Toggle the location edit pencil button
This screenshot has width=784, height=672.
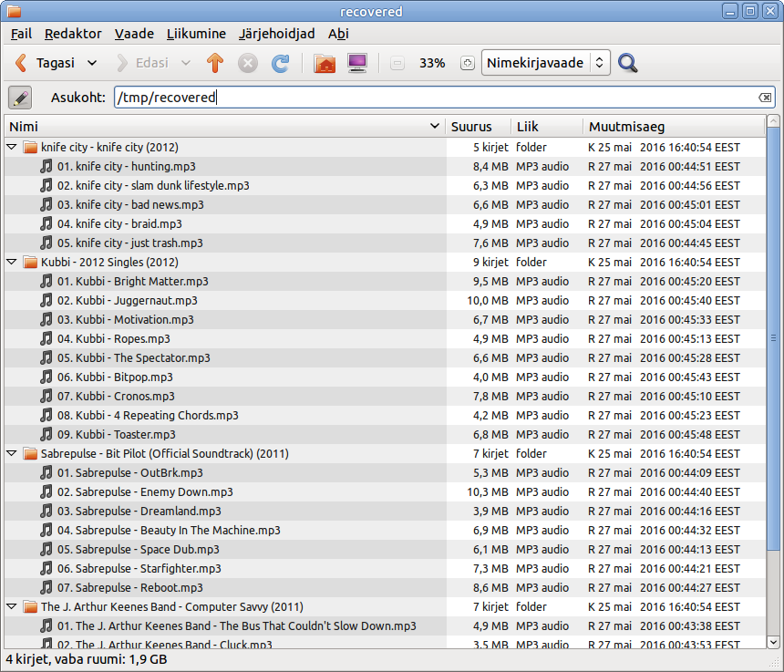(x=20, y=98)
